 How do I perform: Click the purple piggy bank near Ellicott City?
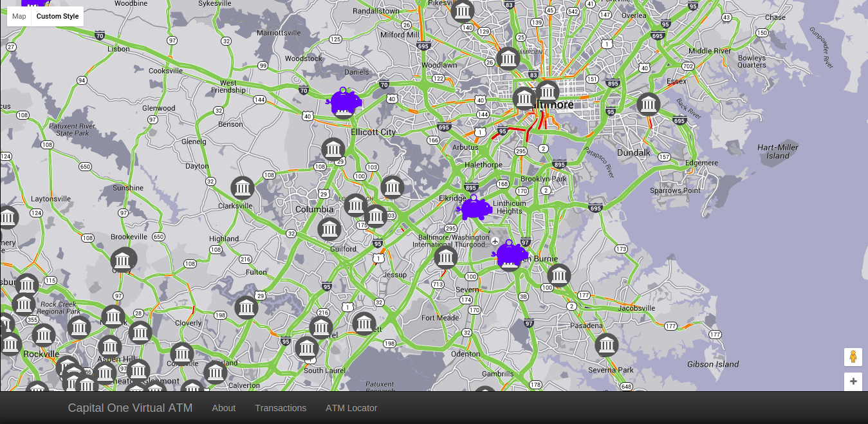344,103
